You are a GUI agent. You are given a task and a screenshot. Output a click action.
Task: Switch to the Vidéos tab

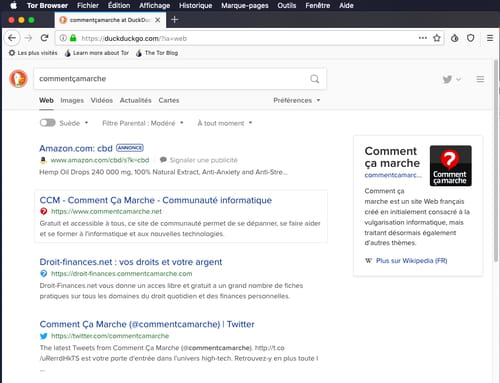pos(102,100)
